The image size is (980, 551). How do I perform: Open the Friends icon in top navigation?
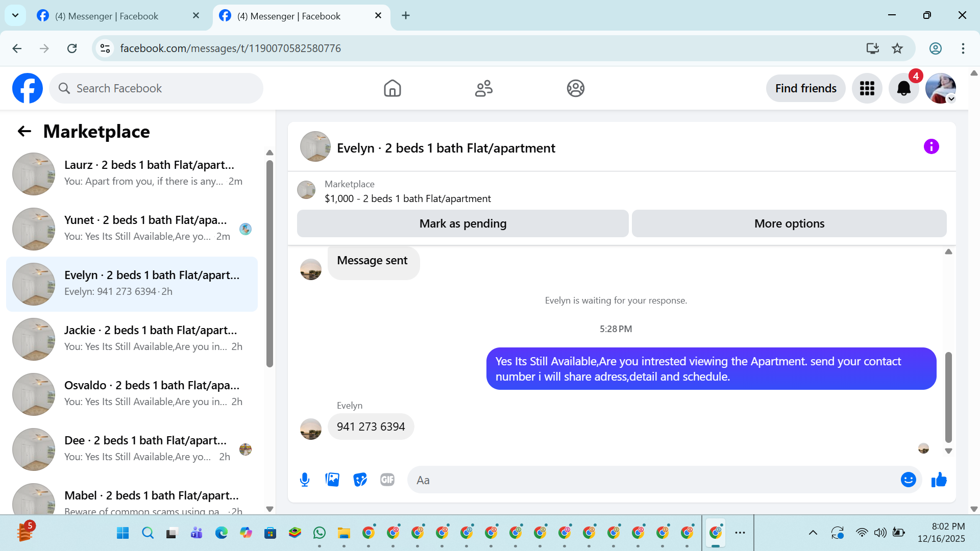coord(483,88)
